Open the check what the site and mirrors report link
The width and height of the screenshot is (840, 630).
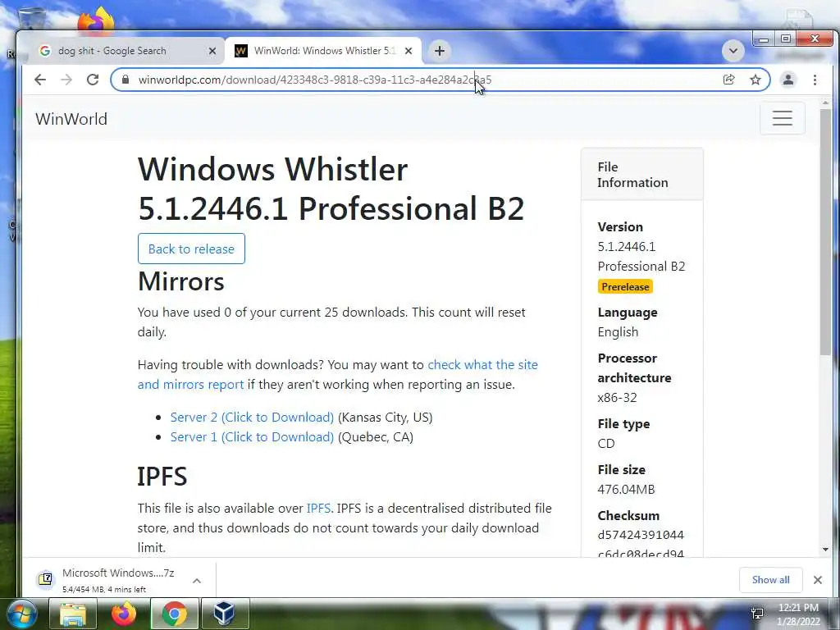click(x=337, y=374)
